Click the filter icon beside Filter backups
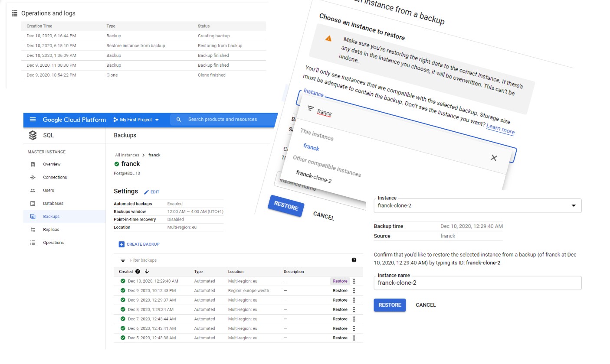 coord(123,260)
